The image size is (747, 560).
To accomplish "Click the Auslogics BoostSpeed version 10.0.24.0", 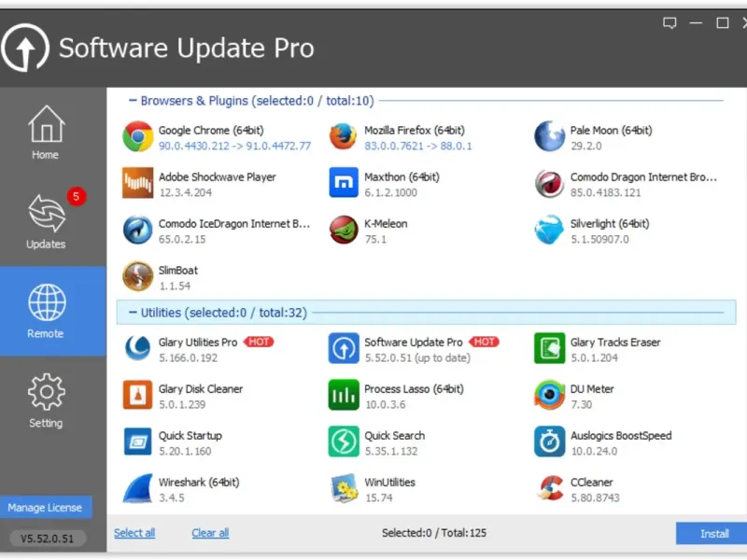I will pos(594,451).
